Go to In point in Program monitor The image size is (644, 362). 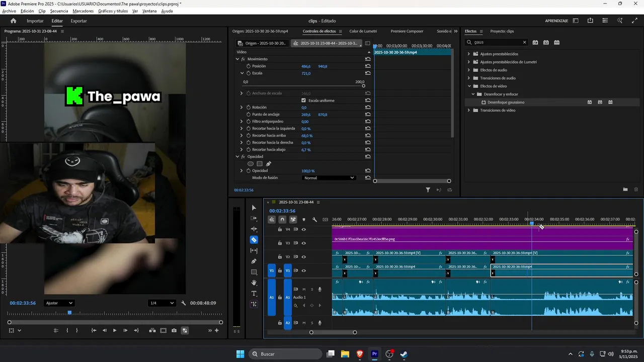coord(94,330)
